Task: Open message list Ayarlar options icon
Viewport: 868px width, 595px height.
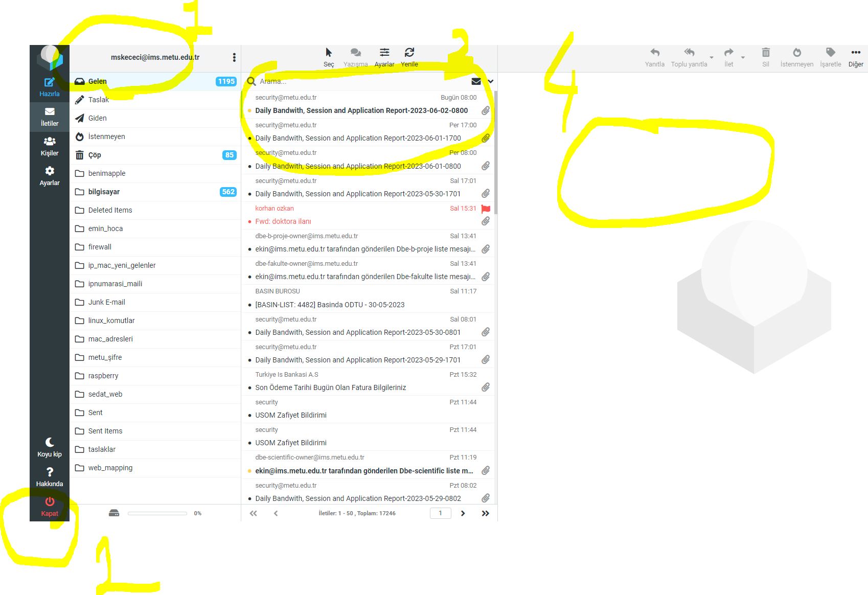Action: [384, 53]
